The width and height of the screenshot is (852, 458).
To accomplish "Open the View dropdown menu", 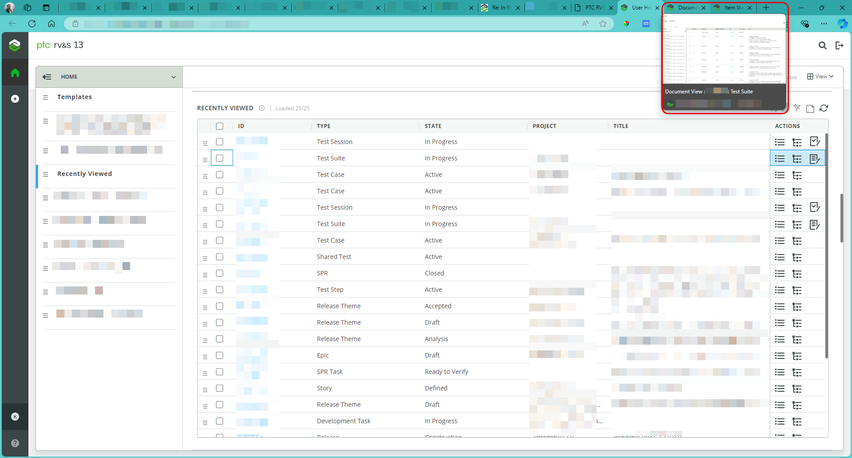I will tap(820, 76).
